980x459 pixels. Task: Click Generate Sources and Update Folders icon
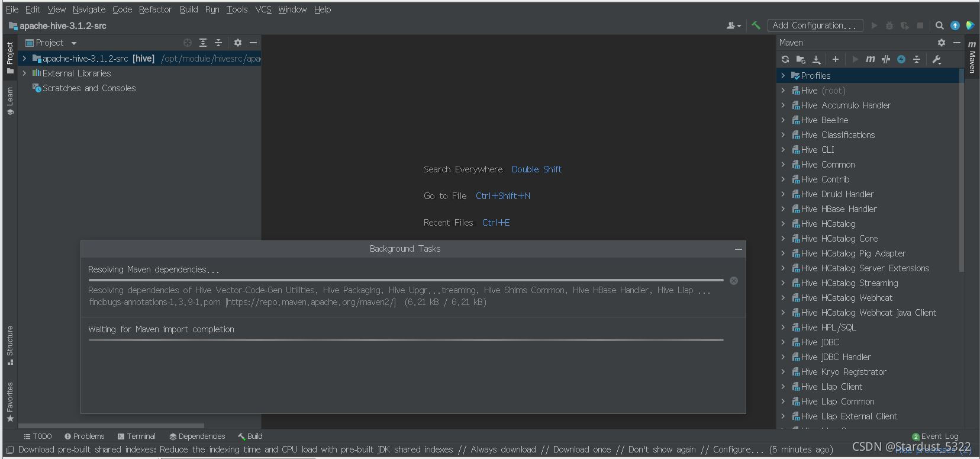(x=801, y=59)
